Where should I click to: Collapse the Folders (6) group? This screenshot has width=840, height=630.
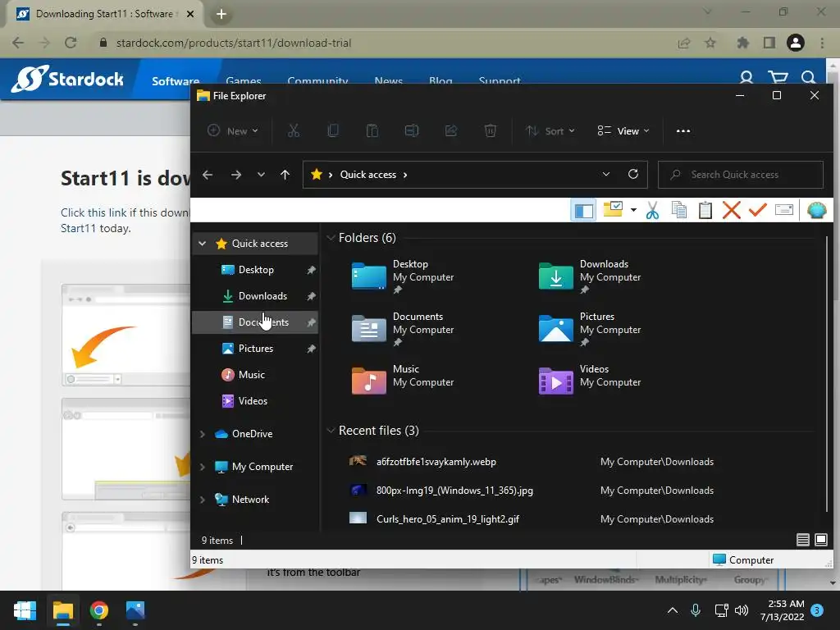[331, 237]
